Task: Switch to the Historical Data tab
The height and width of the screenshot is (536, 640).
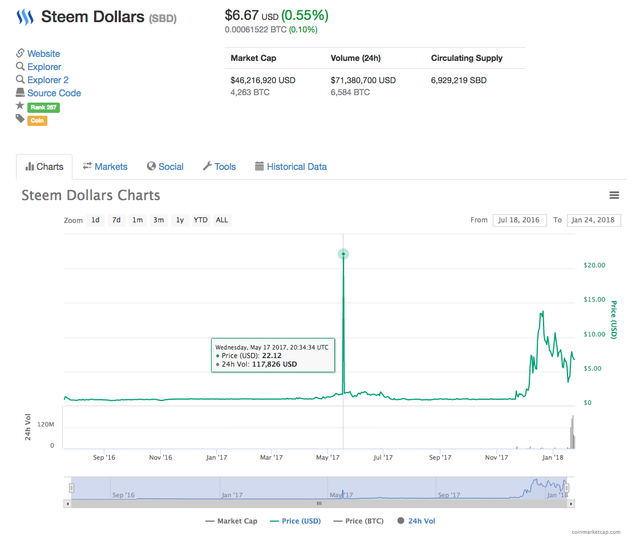Action: [x=291, y=167]
